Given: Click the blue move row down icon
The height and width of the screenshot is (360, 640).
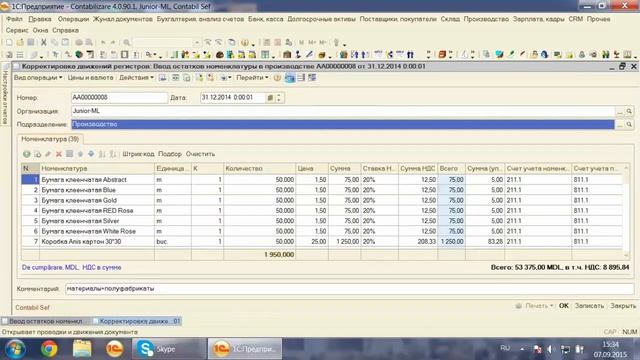Looking at the screenshot, I should click(x=91, y=154).
